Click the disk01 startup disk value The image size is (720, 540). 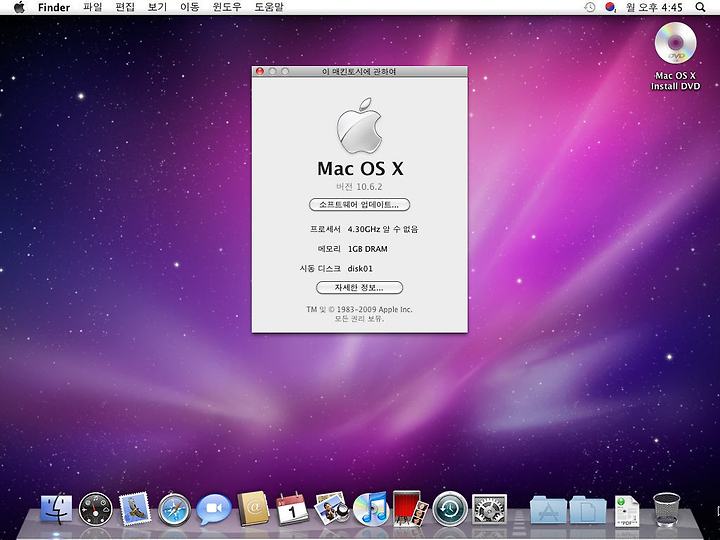pos(360,269)
